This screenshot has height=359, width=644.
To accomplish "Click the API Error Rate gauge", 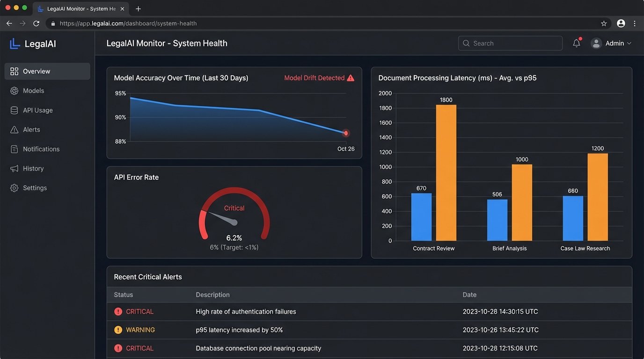I will pyautogui.click(x=234, y=215).
